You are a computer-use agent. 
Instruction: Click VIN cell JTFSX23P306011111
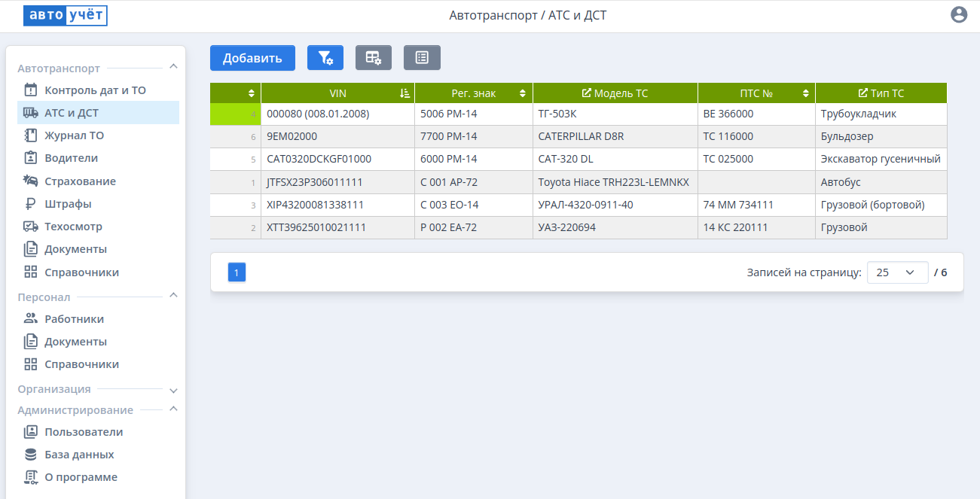pyautogui.click(x=337, y=182)
